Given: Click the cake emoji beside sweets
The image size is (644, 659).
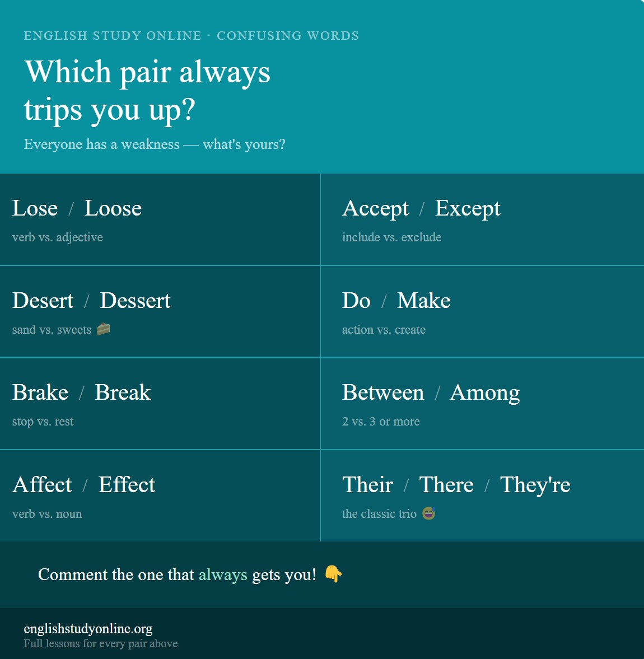Looking at the screenshot, I should [x=104, y=329].
